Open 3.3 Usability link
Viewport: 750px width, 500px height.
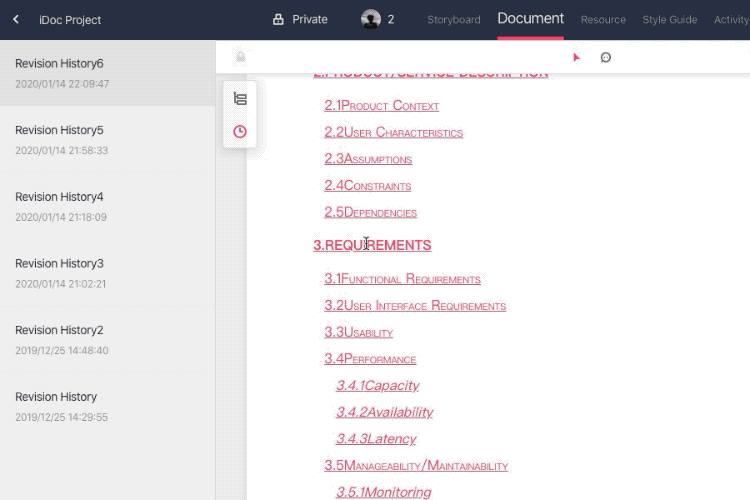359,332
